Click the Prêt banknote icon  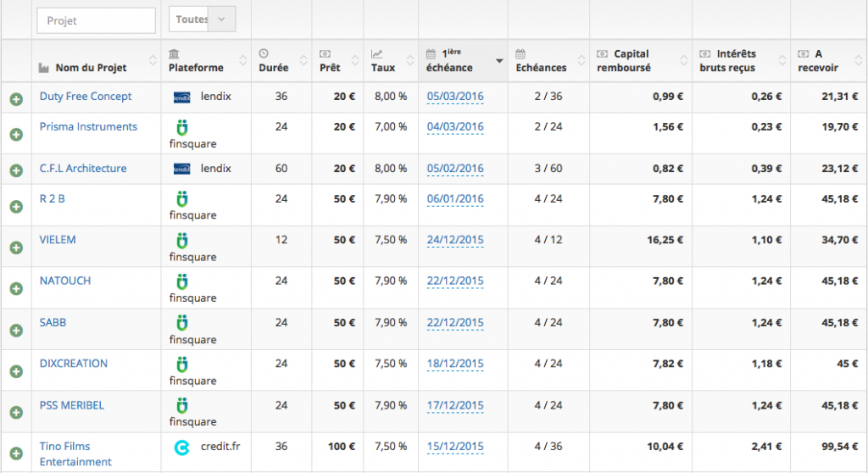[x=325, y=53]
